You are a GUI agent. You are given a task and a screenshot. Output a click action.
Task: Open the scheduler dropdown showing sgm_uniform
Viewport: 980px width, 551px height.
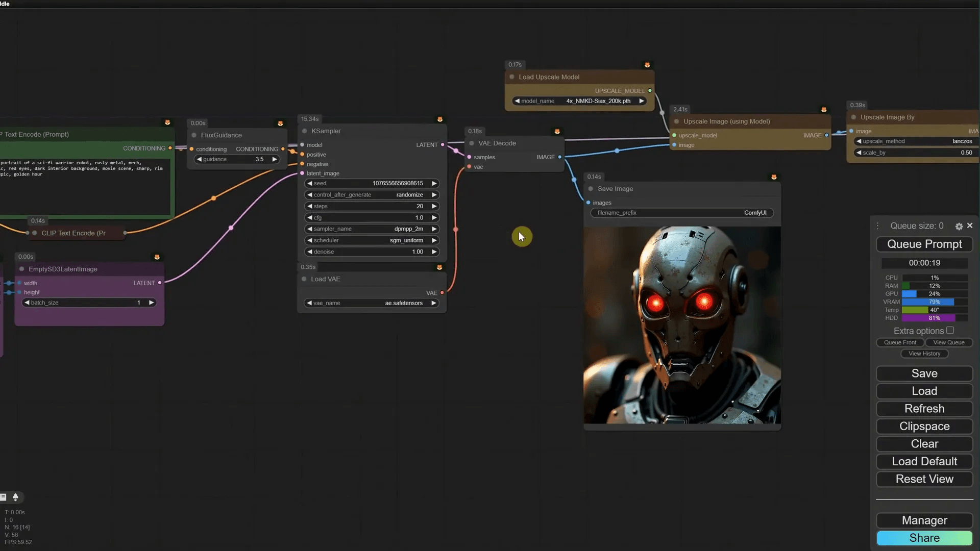tap(373, 240)
